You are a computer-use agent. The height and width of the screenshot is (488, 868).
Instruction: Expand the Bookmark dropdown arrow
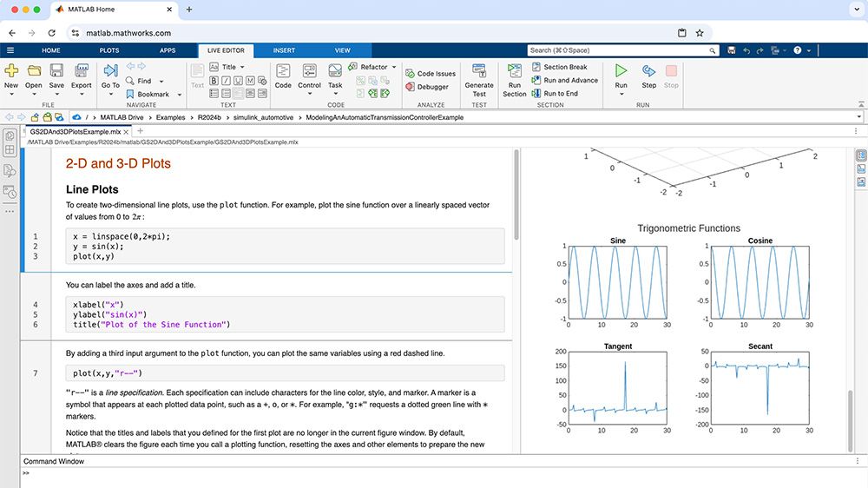point(180,95)
